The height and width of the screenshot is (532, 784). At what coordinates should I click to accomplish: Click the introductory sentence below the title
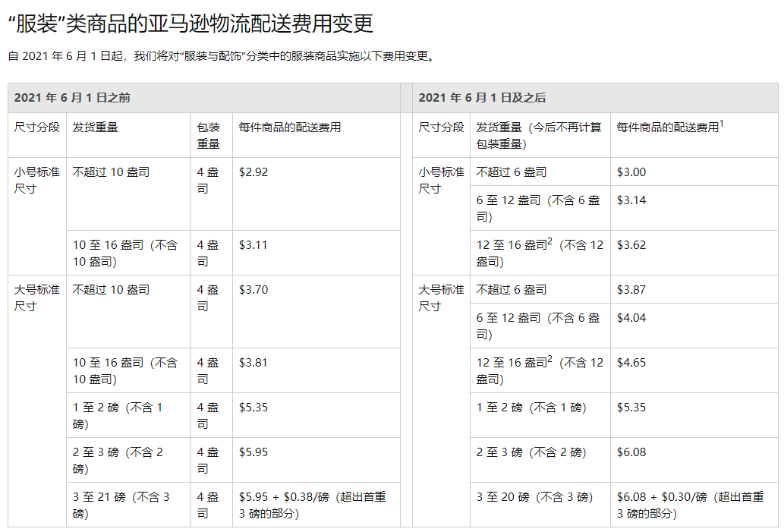[220, 55]
